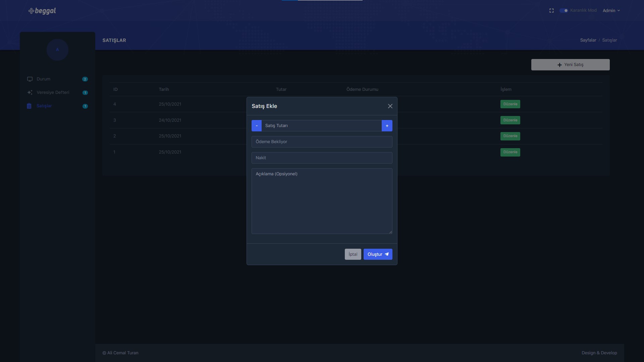
Task: Click the Satışlar clipboard icon
Action: (29, 106)
